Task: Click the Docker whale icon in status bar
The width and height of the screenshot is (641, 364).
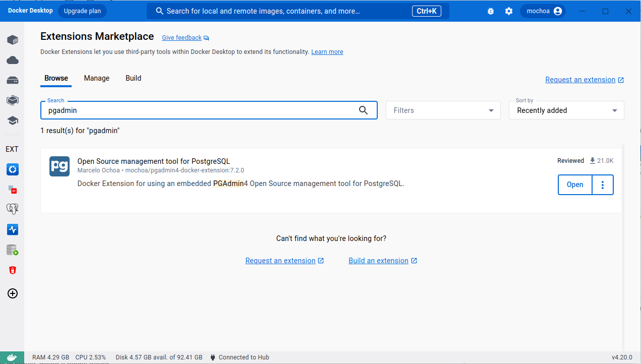Action: (x=12, y=357)
